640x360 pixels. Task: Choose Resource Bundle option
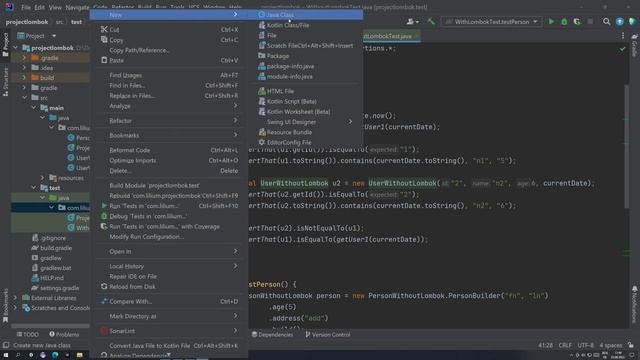pyautogui.click(x=306, y=132)
